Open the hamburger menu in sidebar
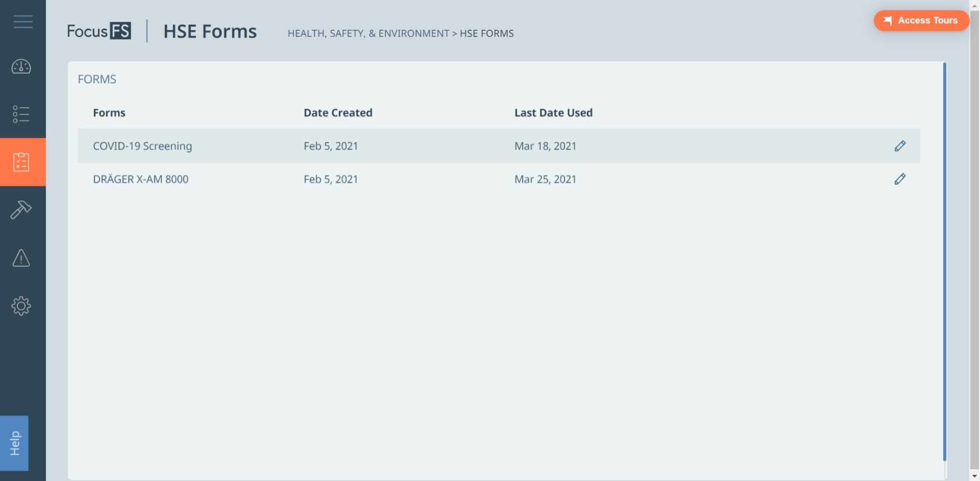This screenshot has height=481, width=980. [23, 22]
